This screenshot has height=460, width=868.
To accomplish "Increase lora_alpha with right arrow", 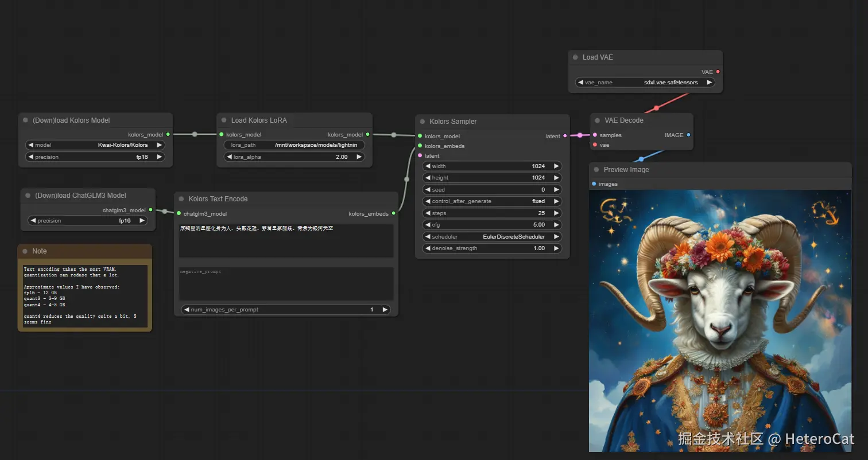I will point(359,157).
